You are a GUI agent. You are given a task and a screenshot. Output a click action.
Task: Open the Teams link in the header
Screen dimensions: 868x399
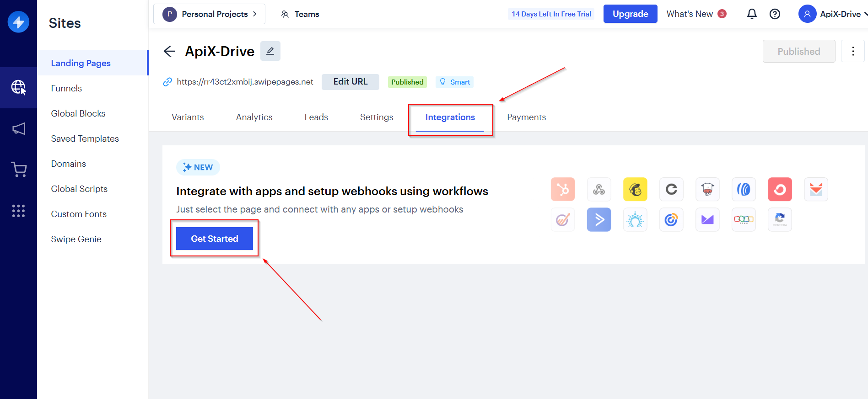(300, 14)
